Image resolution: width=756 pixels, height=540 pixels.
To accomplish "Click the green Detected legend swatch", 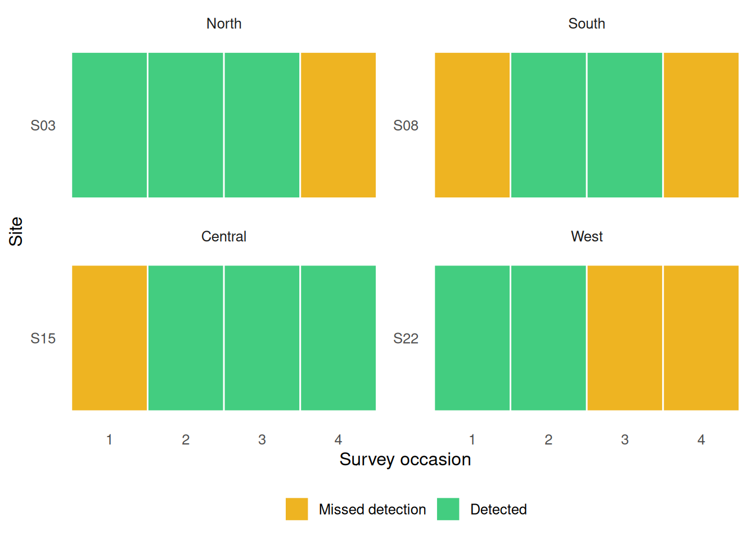I will tap(448, 509).
